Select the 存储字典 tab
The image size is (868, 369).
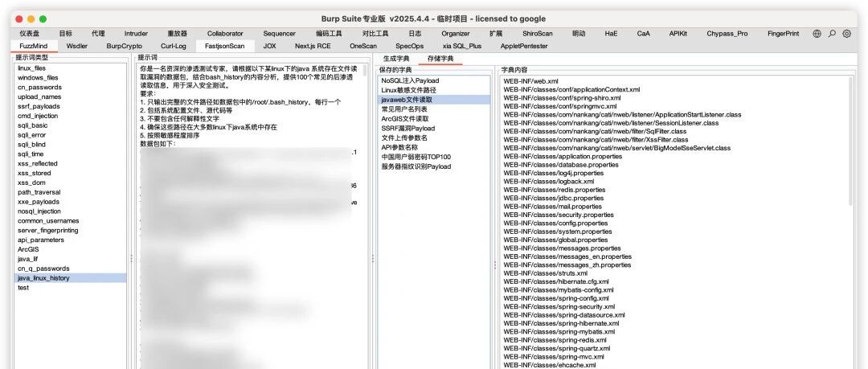point(440,58)
